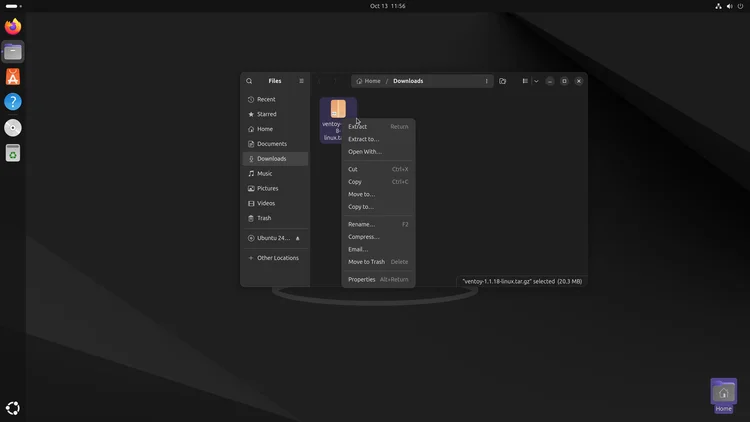Click Home in the path bar

[372, 81]
